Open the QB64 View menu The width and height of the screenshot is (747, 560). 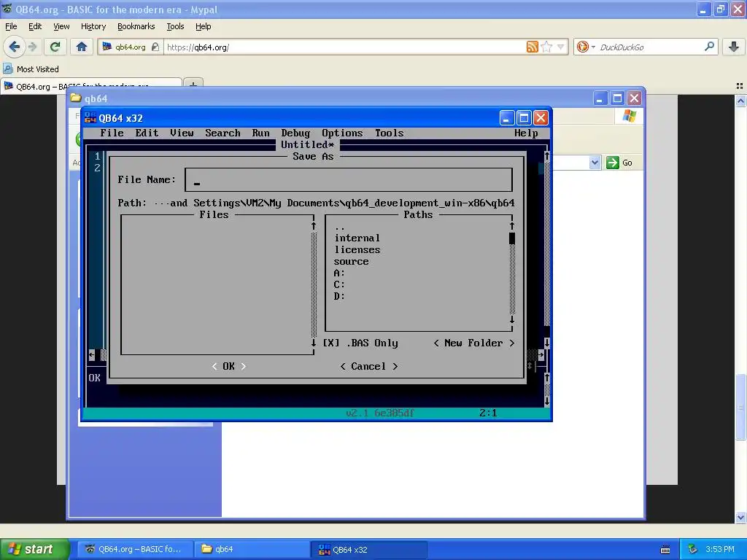[x=182, y=133]
